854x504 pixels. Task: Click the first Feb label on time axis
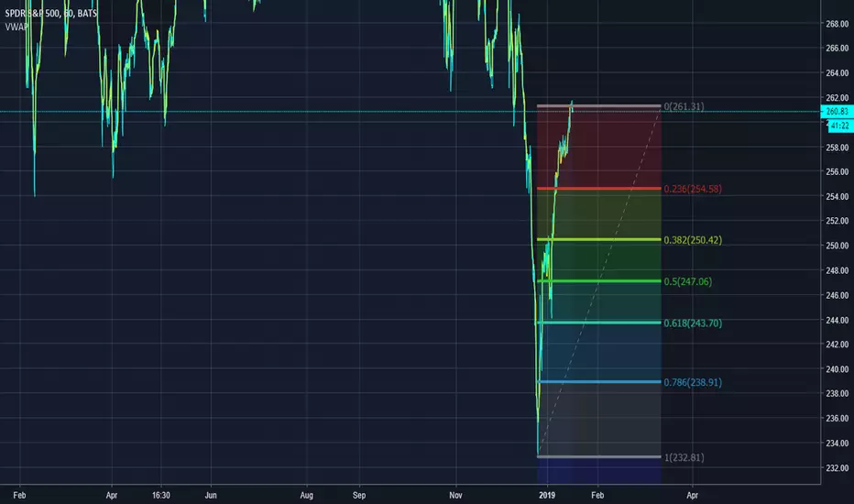19,495
